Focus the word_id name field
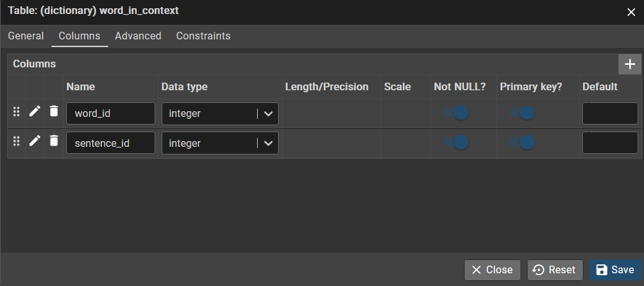Image resolution: width=644 pixels, height=286 pixels. pyautogui.click(x=111, y=114)
